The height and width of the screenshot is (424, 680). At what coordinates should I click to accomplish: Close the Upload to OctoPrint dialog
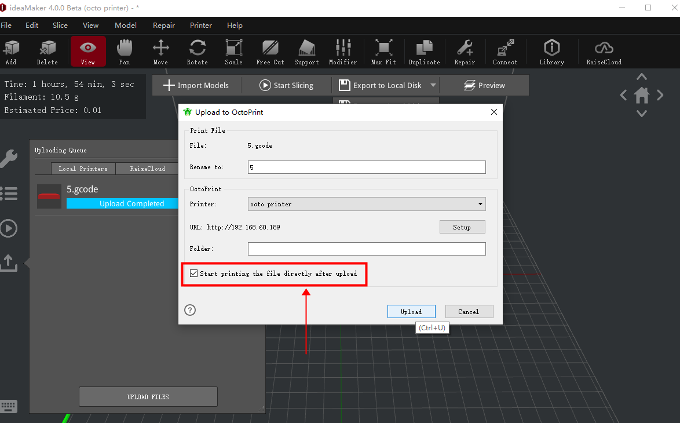click(x=494, y=112)
